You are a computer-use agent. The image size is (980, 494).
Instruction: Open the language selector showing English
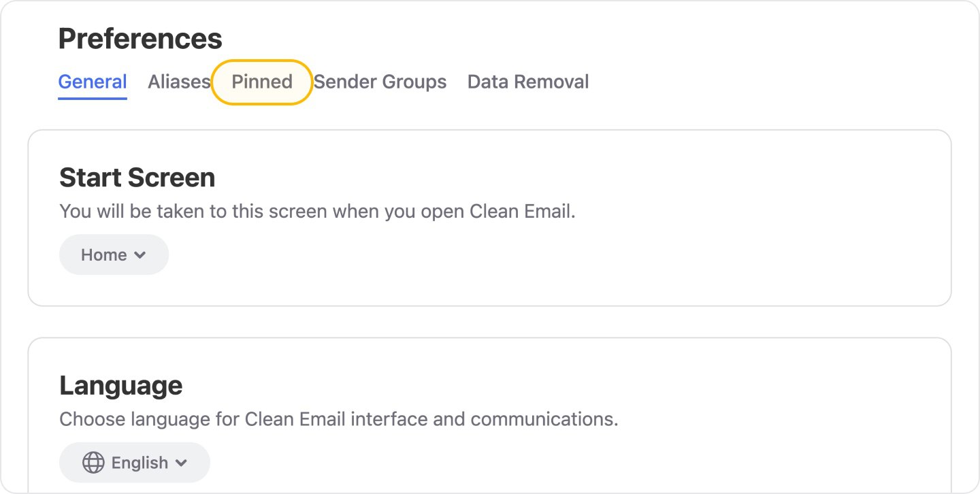coord(134,462)
